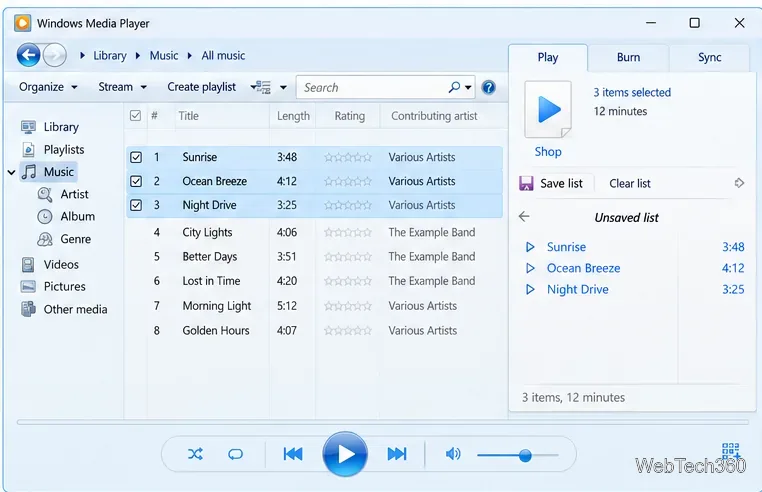This screenshot has width=762, height=492.
Task: Switch to the Play tab
Action: (x=548, y=57)
